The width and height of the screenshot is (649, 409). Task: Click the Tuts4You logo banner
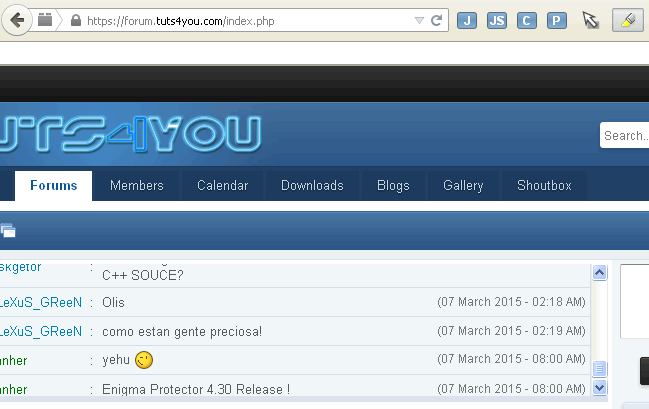click(x=130, y=135)
